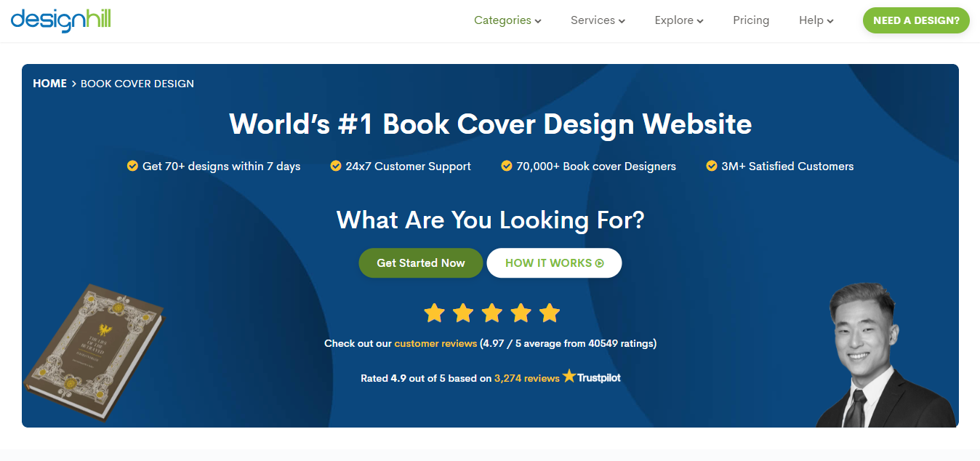Click the Get Started Now button
This screenshot has height=461, width=980.
[x=420, y=262]
